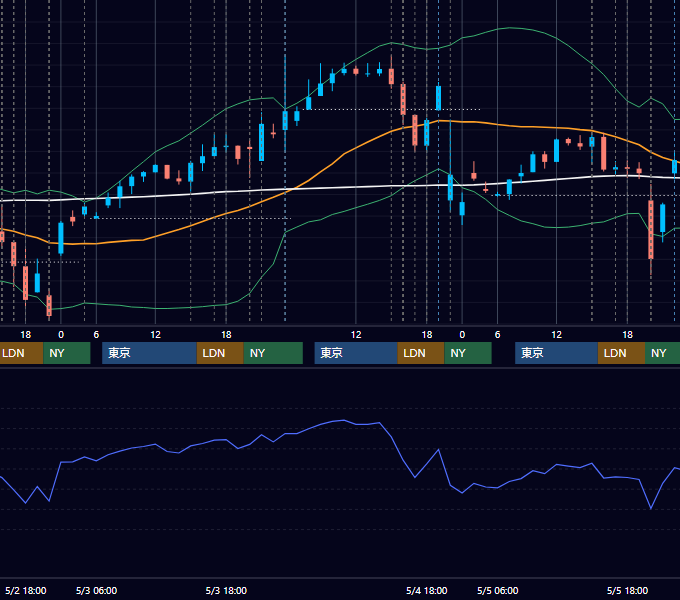Click the 5/5 18:00 date label
680x600 pixels.
[x=627, y=590]
